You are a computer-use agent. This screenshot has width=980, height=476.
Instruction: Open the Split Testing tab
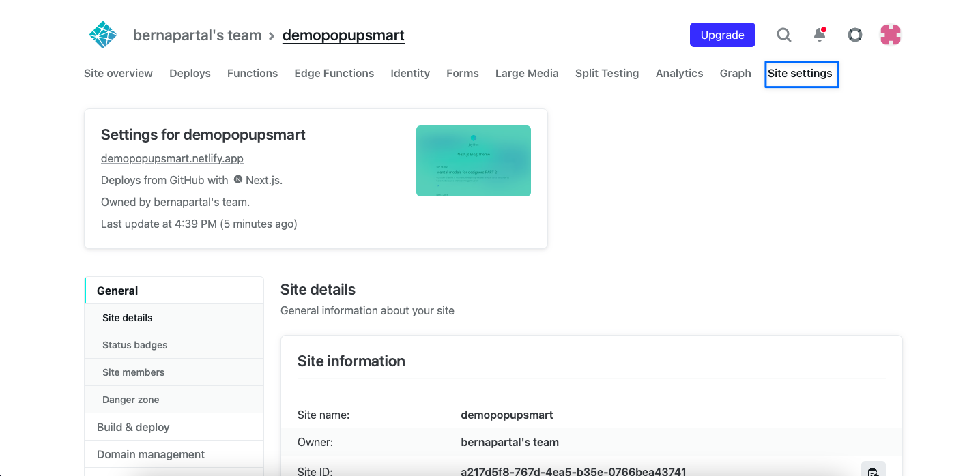coord(607,74)
